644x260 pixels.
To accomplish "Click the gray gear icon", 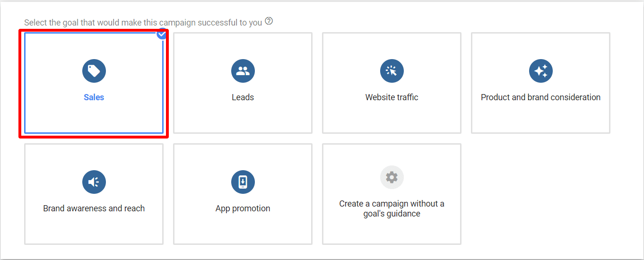I will coord(392,177).
